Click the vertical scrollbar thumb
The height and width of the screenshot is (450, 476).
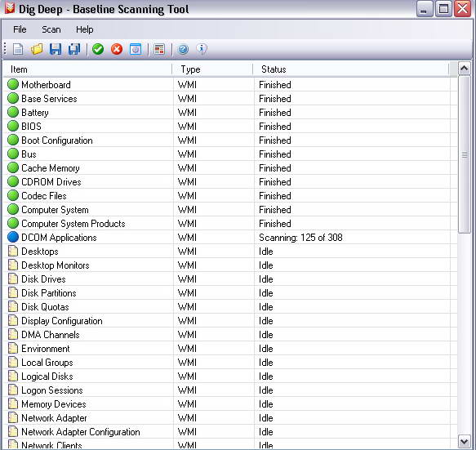(x=465, y=154)
